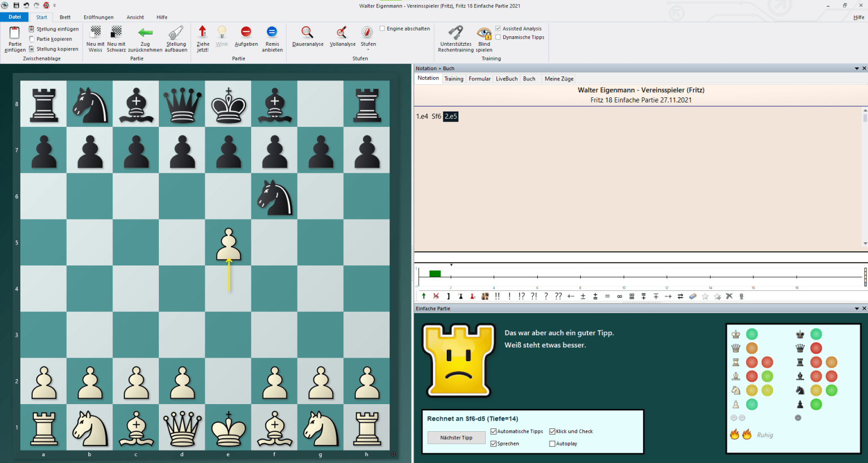
Task: Disable the Sprechen option
Action: tap(493, 443)
